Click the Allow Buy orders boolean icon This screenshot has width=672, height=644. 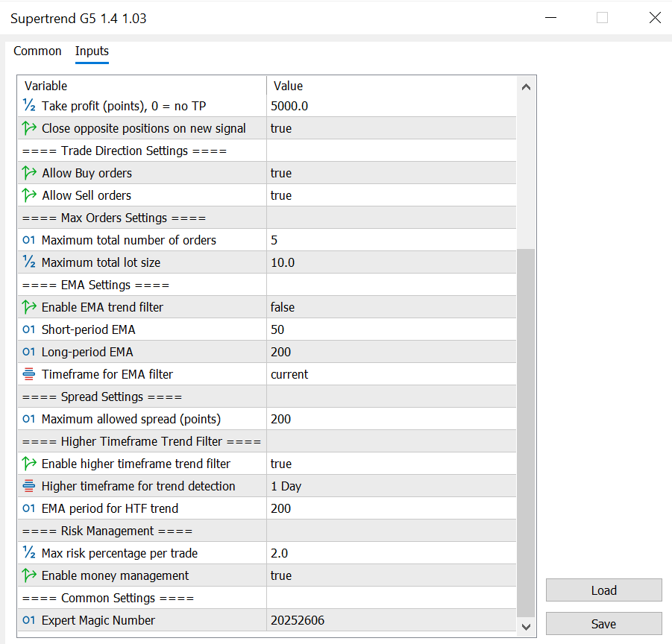29,173
